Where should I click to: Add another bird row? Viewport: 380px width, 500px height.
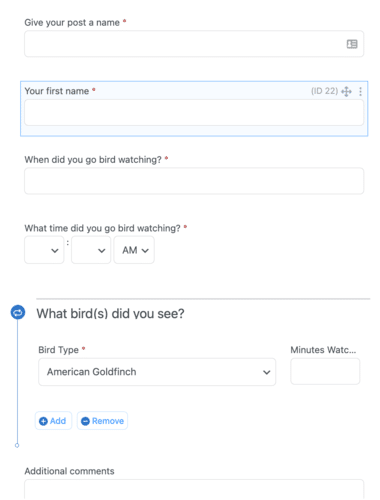click(53, 421)
